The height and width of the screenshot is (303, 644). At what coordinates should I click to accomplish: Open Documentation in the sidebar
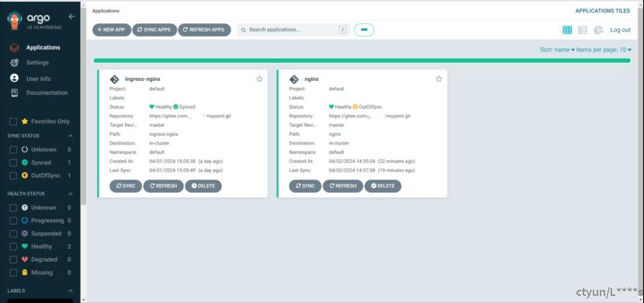tap(47, 93)
